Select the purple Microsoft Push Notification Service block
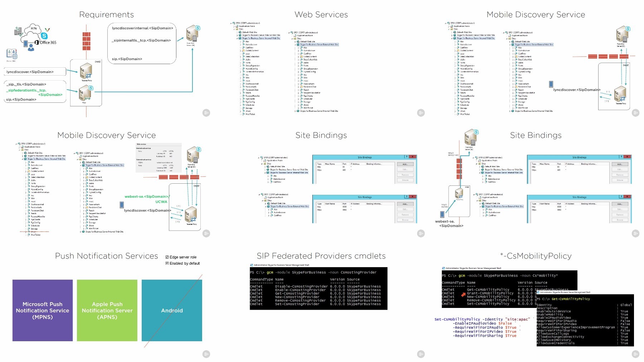Screen dimensions: 644x362 43,310
